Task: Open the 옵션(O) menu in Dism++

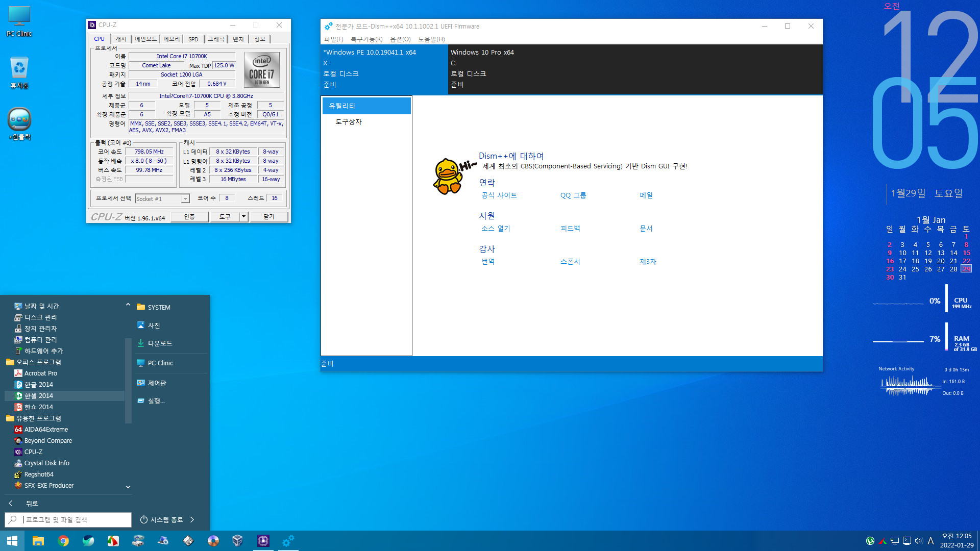Action: pyautogui.click(x=400, y=39)
